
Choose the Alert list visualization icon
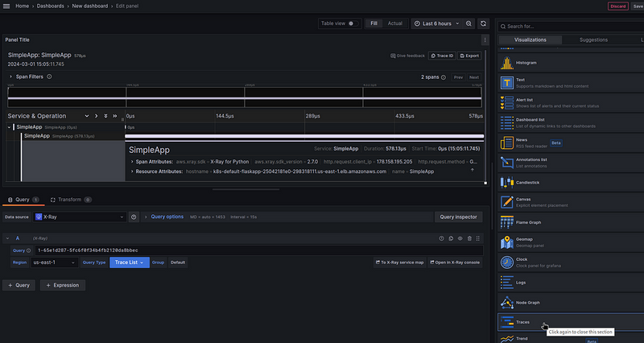coord(507,103)
